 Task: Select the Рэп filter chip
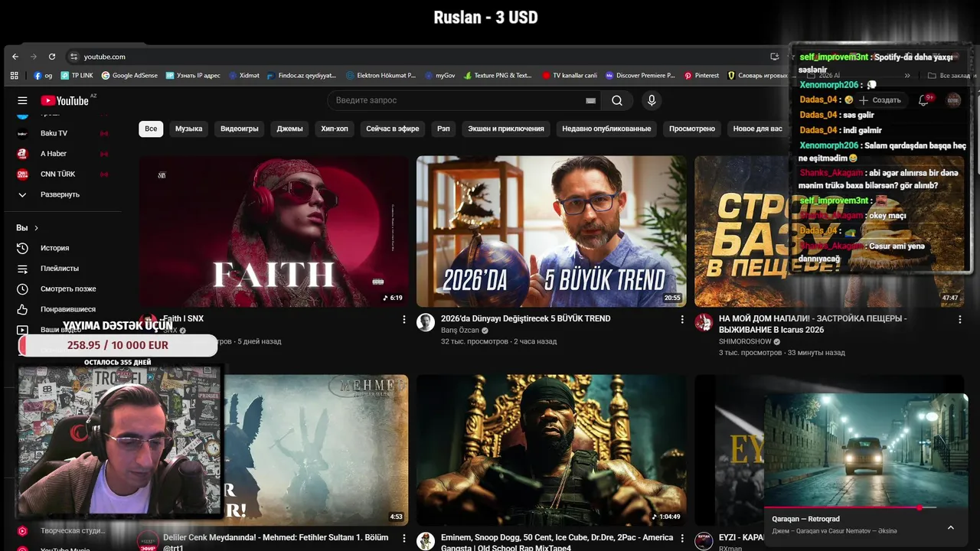[443, 129]
